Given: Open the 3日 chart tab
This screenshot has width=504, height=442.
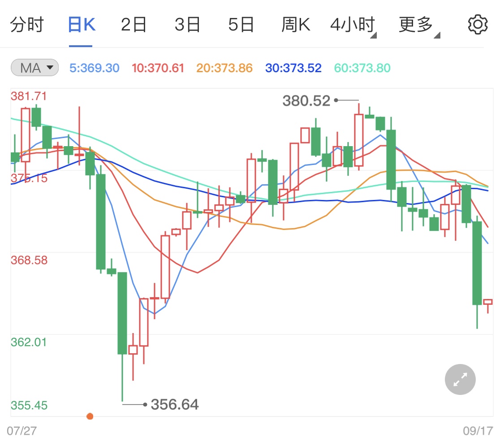Looking at the screenshot, I should (x=187, y=25).
